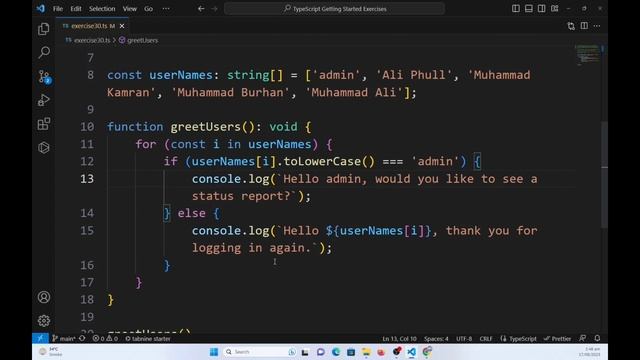Viewport: 640px width, 360px height.
Task: Open the Source Control view
Action: (x=44, y=76)
